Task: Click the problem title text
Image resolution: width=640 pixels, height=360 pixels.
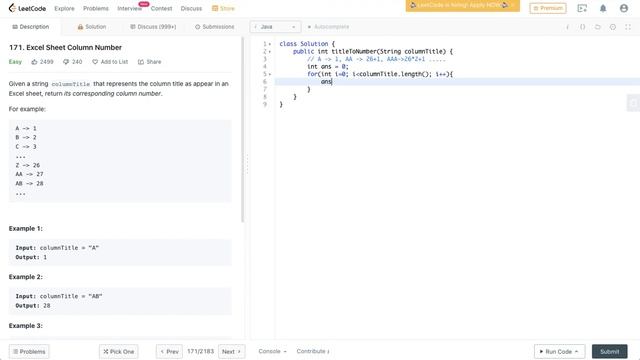Action: (x=65, y=47)
